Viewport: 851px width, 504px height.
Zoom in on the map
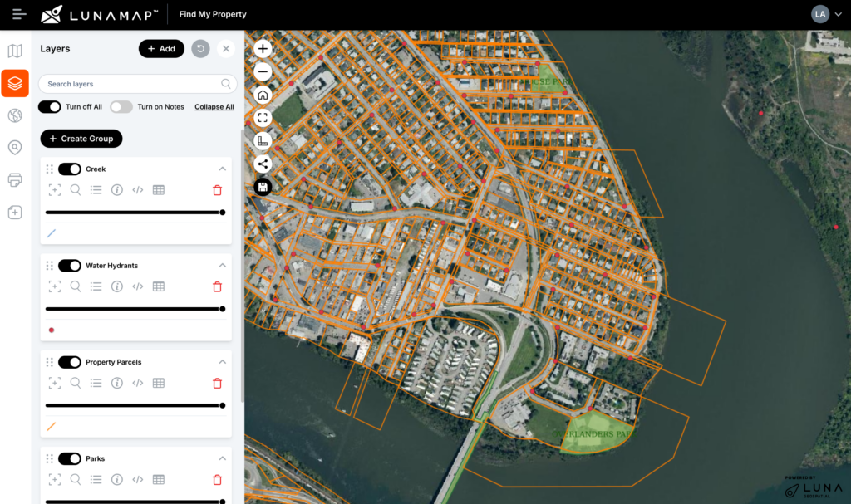coord(263,49)
